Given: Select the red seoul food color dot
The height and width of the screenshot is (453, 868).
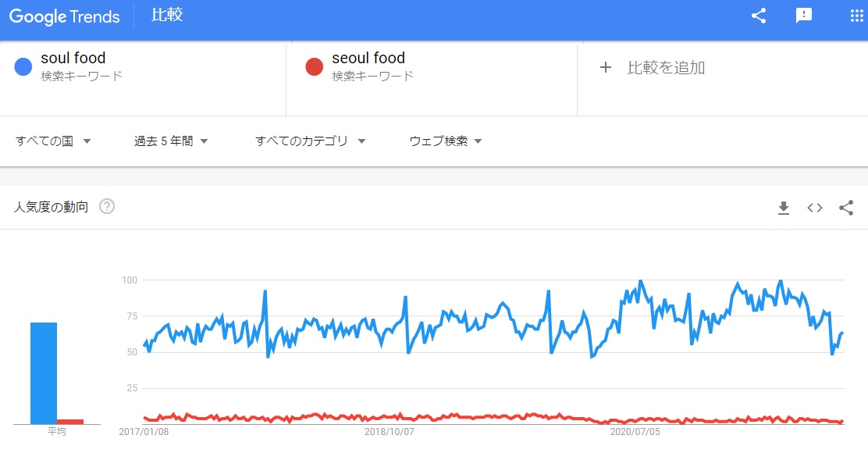Looking at the screenshot, I should tap(314, 67).
